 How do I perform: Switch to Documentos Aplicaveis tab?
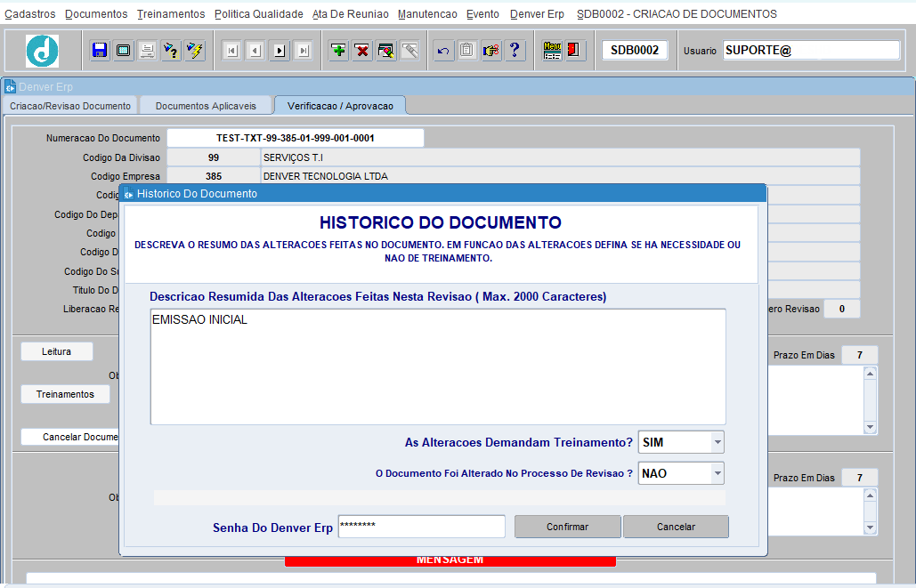click(x=206, y=106)
